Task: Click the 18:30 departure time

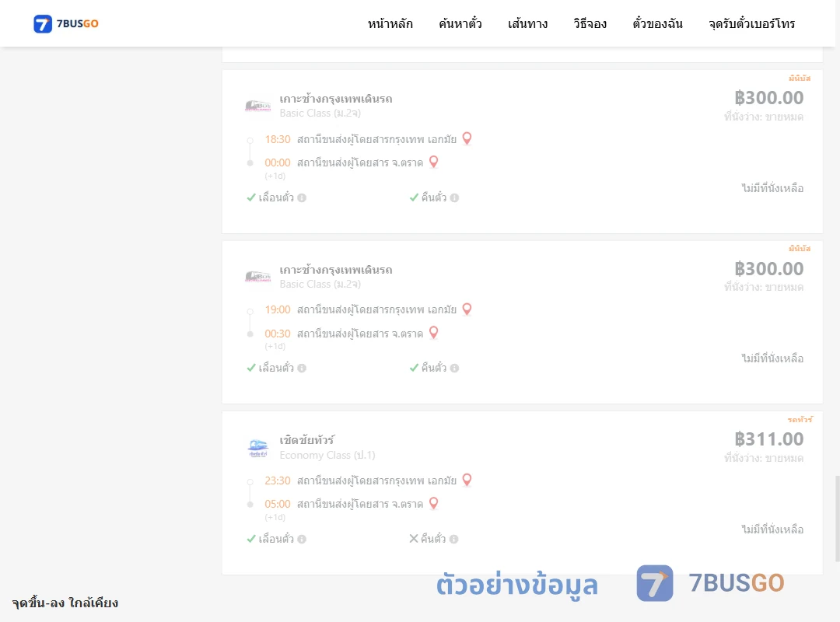Action: (278, 139)
